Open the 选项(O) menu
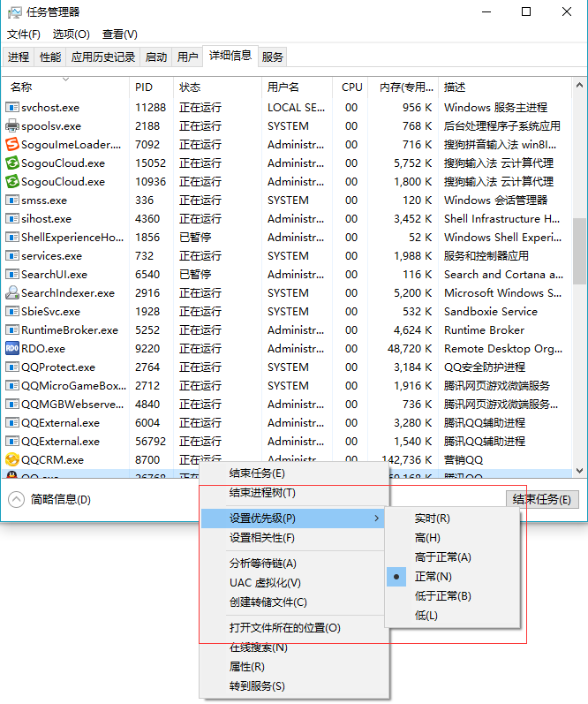Viewport: 588px width, 704px height. pyautogui.click(x=71, y=34)
